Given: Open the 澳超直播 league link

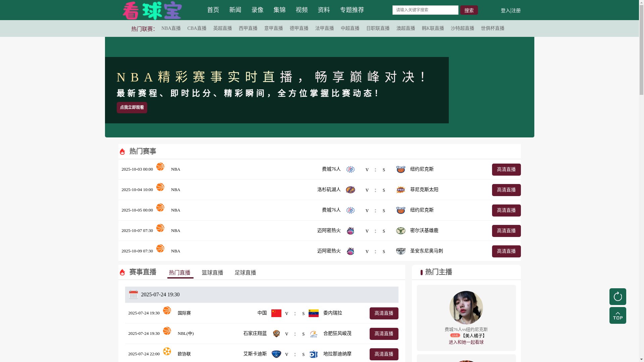Looking at the screenshot, I should 406,28.
